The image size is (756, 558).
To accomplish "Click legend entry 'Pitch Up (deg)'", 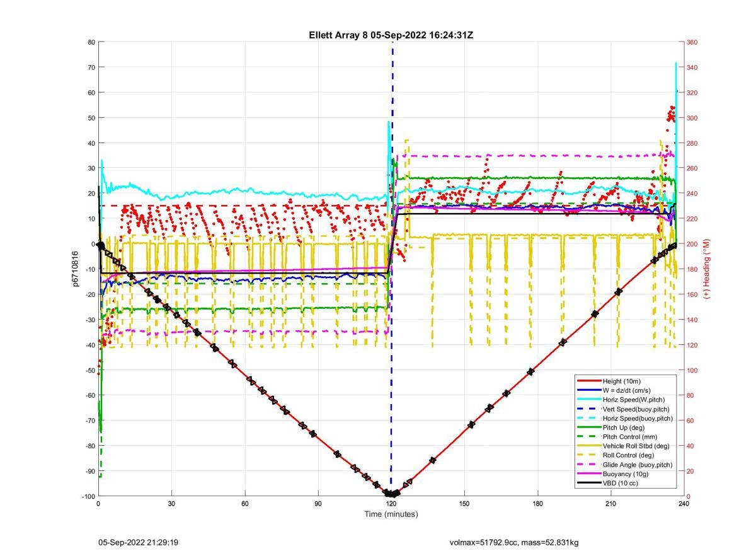I will coord(624,427).
